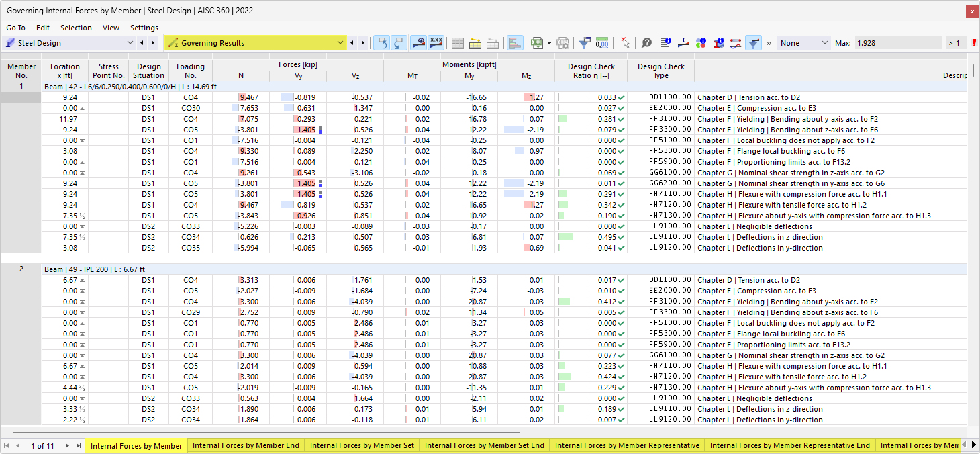Screen dimensions: 980x454
Task: Click next arrow beside Governing Results
Action: (x=363, y=43)
